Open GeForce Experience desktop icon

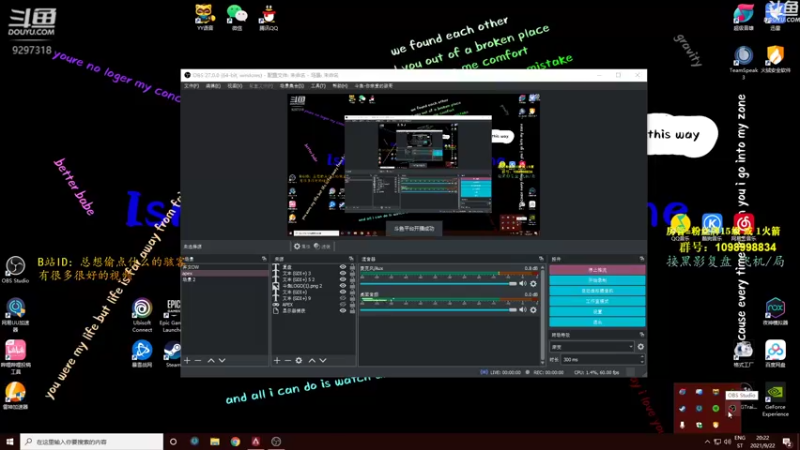tap(775, 401)
